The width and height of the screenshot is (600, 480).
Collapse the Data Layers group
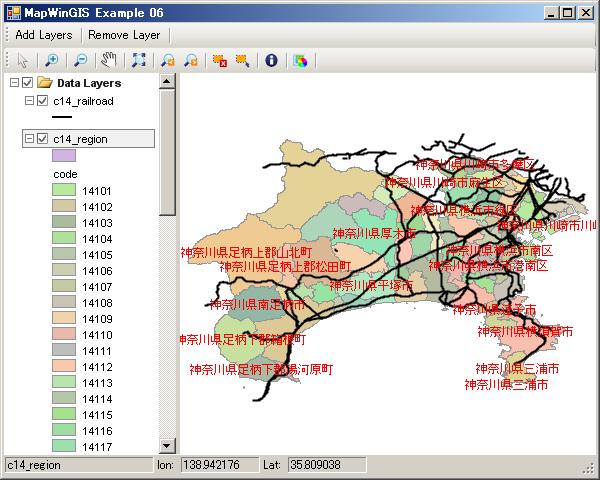pos(13,83)
